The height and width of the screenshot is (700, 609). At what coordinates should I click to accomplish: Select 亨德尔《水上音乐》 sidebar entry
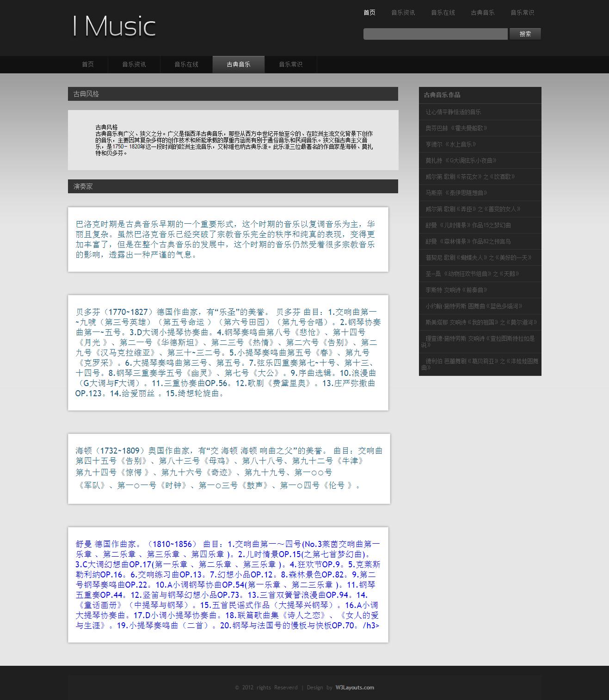coord(451,144)
